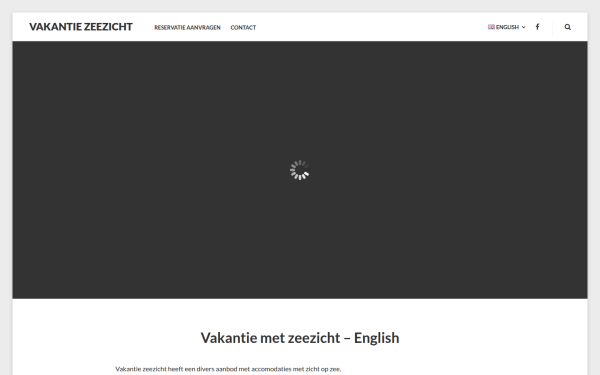The width and height of the screenshot is (600, 375).
Task: Open the Facebook icon link
Action: [537, 27]
